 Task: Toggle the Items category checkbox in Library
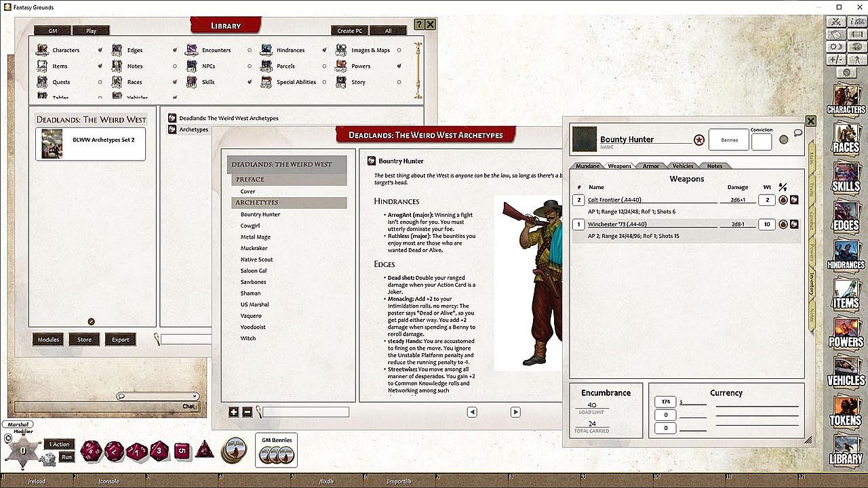100,66
